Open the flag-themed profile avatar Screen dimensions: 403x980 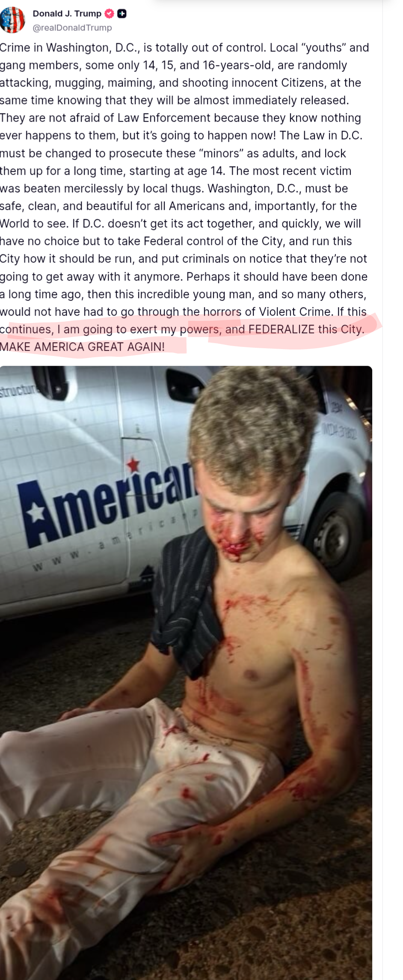13,20
